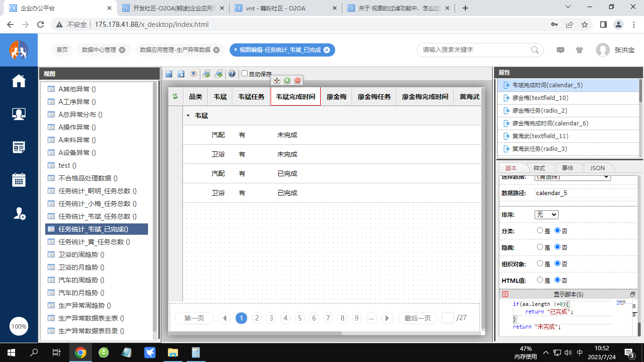Click the eye preview icon in toolbar
The image size is (644, 362).
tap(193, 74)
